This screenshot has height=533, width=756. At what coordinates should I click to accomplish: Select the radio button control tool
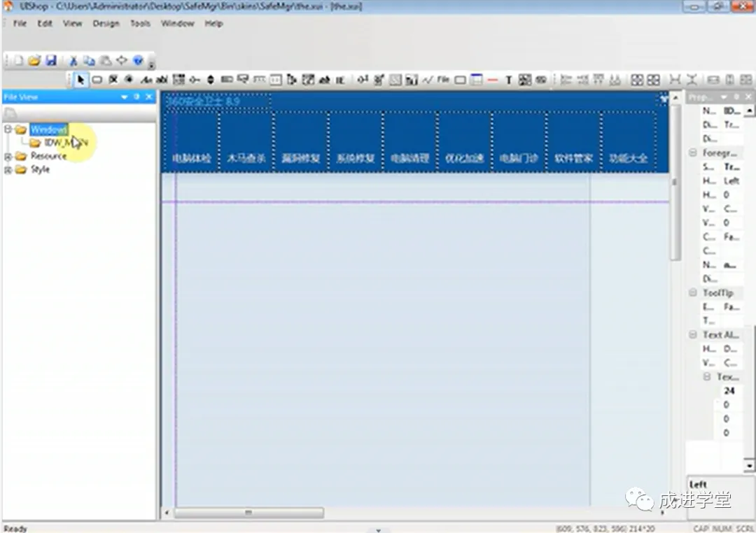pos(129,80)
